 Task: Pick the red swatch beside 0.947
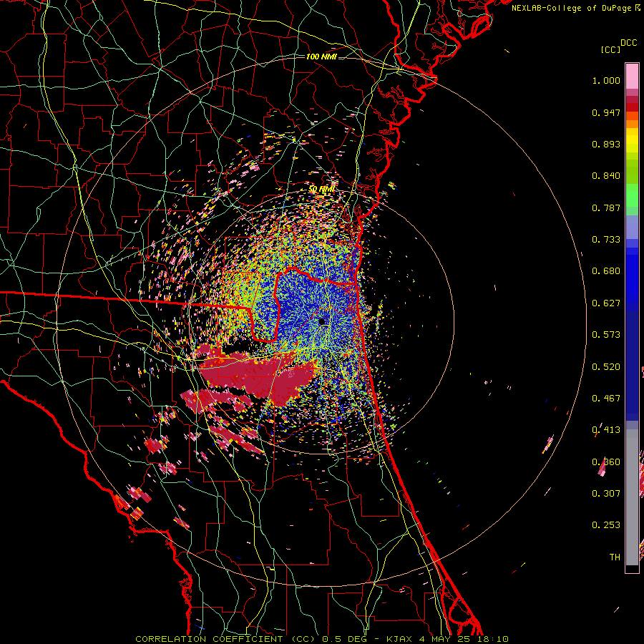632,107
